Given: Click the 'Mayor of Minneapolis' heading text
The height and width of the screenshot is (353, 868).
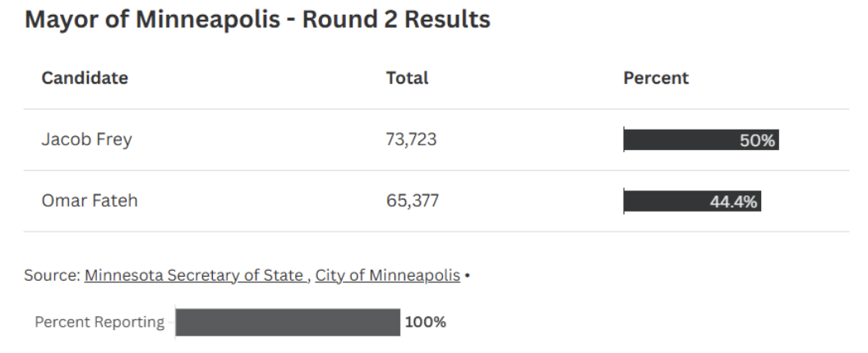Looking at the screenshot, I should pos(151,20).
